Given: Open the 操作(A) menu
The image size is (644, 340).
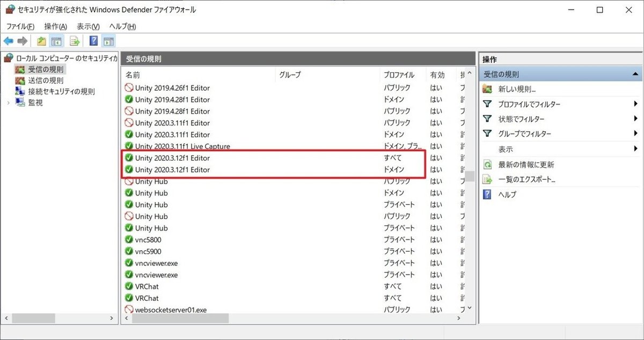Looking at the screenshot, I should [55, 26].
